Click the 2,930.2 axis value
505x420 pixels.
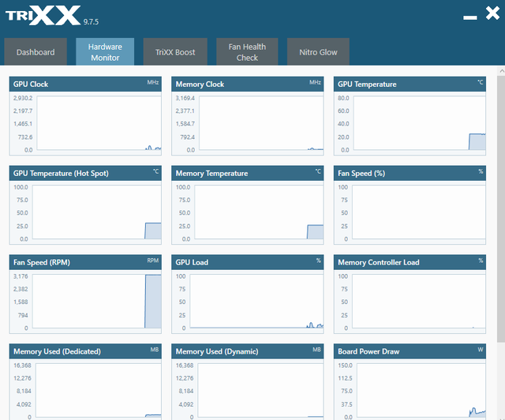[23, 98]
